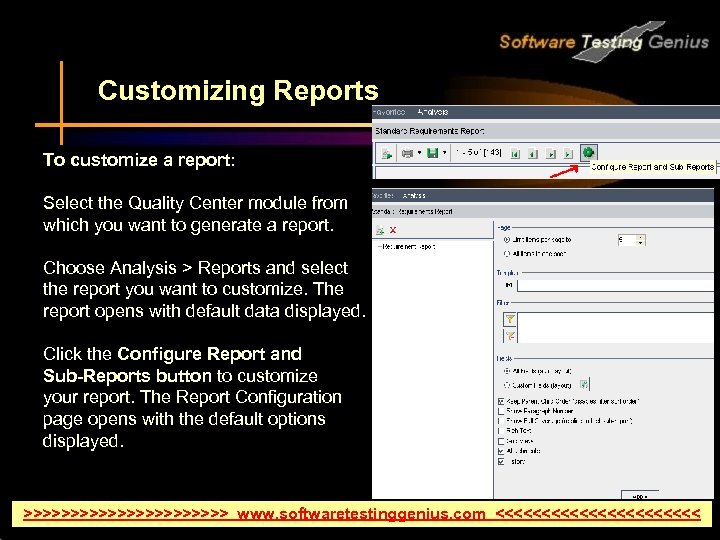The width and height of the screenshot is (720, 540).
Task: Toggle the History checkbox
Action: click(501, 462)
